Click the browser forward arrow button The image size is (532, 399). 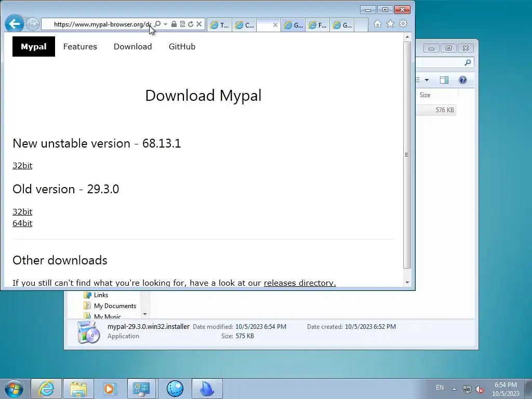[x=33, y=24]
